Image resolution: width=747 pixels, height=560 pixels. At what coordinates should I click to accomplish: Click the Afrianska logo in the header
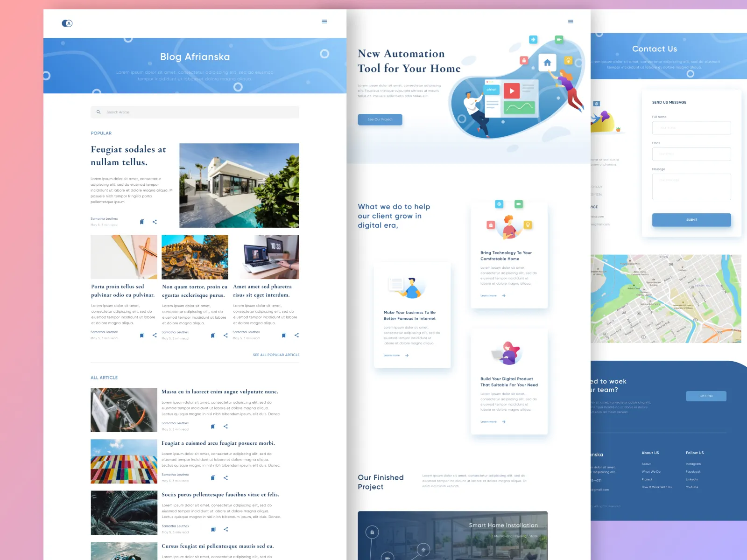[67, 23]
